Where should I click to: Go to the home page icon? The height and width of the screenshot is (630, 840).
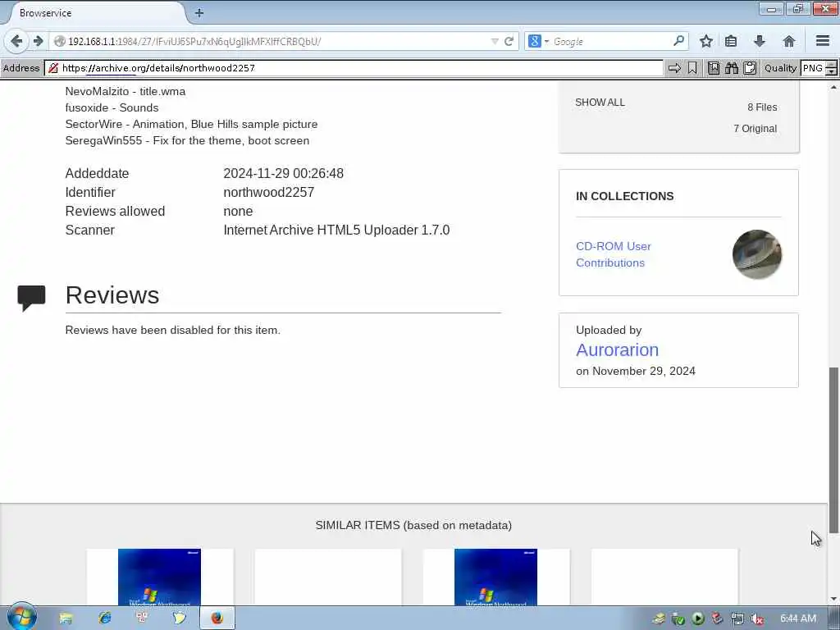[x=788, y=41]
